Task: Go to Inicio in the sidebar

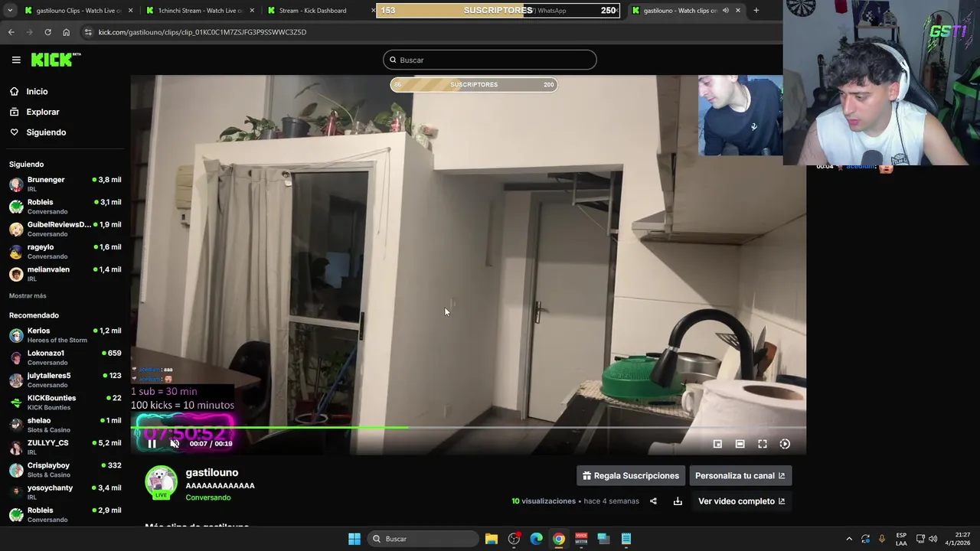Action: pos(37,92)
